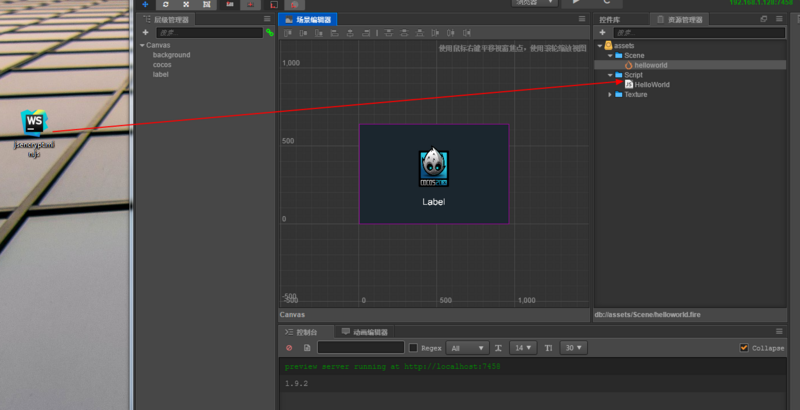Click the preview server running log line
Screen dimensions: 800x410
coord(392,367)
